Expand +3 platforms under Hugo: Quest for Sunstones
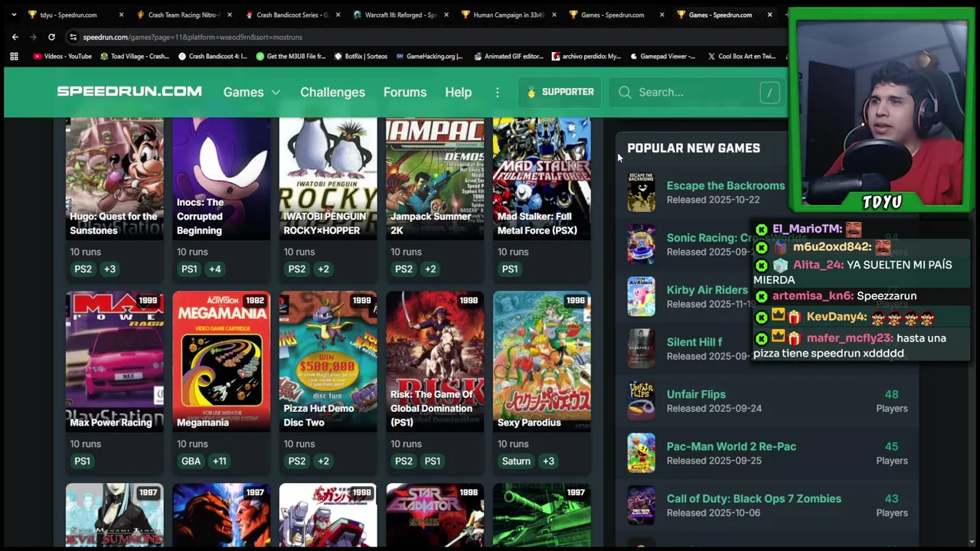980x551 pixels. [109, 269]
